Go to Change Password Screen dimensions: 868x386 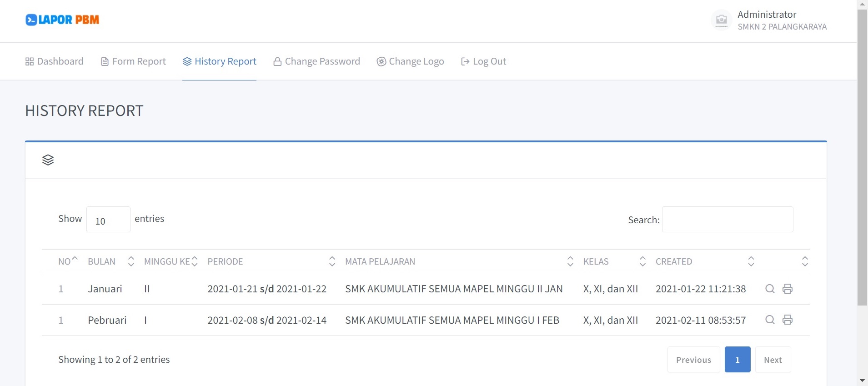316,61
